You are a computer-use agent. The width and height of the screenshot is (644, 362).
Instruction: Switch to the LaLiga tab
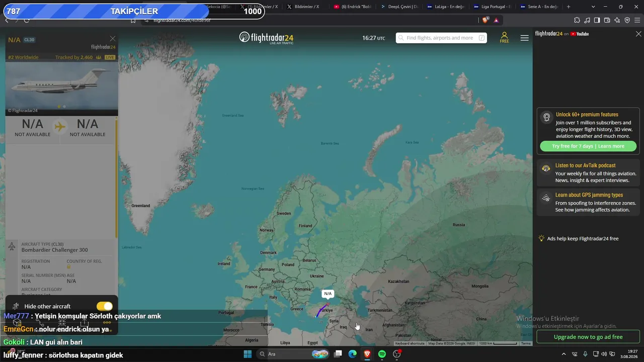click(446, 7)
